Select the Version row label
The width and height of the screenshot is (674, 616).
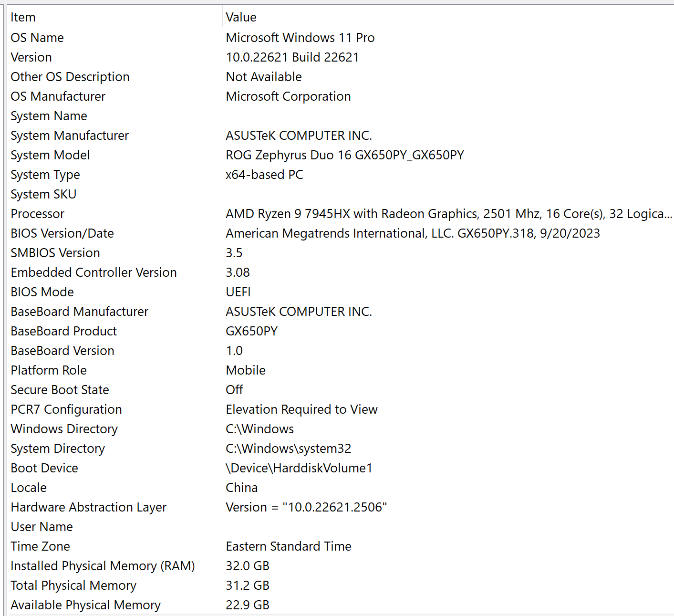click(31, 57)
